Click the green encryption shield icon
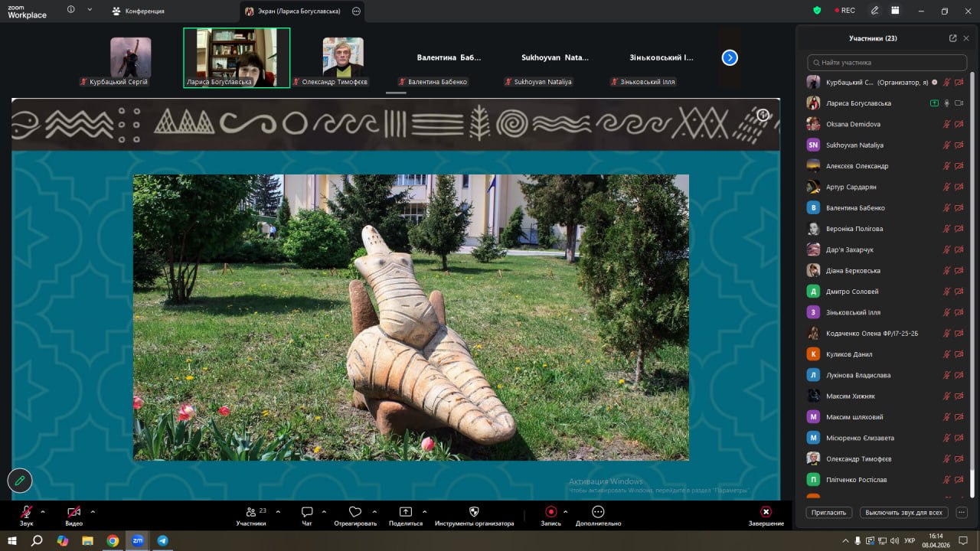The width and height of the screenshot is (980, 551). (818, 11)
